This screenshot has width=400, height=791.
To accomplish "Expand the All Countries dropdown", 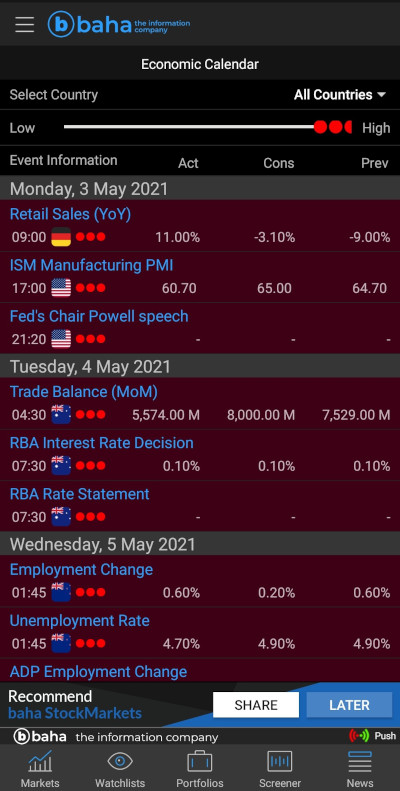I will pyautogui.click(x=340, y=94).
